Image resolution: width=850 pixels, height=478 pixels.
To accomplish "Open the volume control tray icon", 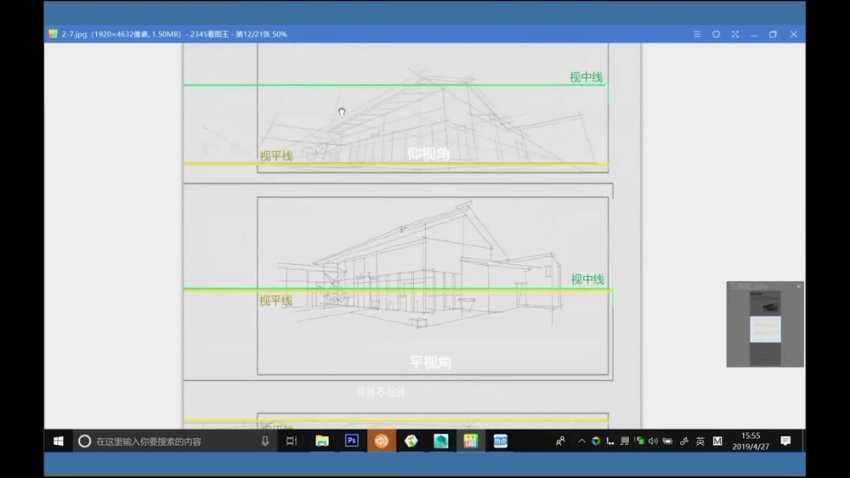I will click(x=653, y=441).
